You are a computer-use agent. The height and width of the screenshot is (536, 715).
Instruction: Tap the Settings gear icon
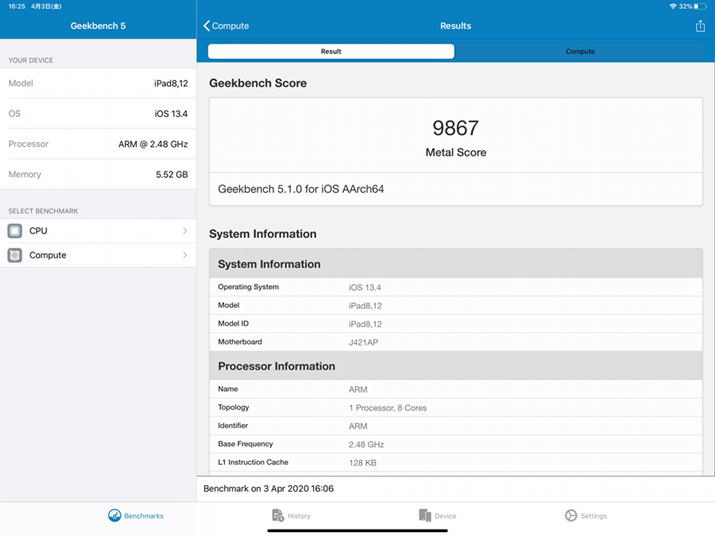pyautogui.click(x=571, y=516)
